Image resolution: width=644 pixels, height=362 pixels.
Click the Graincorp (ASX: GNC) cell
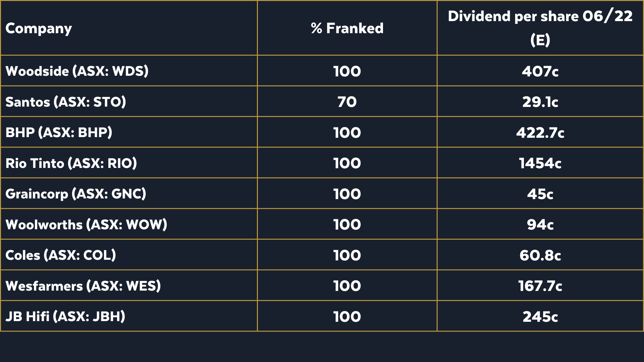click(x=76, y=194)
